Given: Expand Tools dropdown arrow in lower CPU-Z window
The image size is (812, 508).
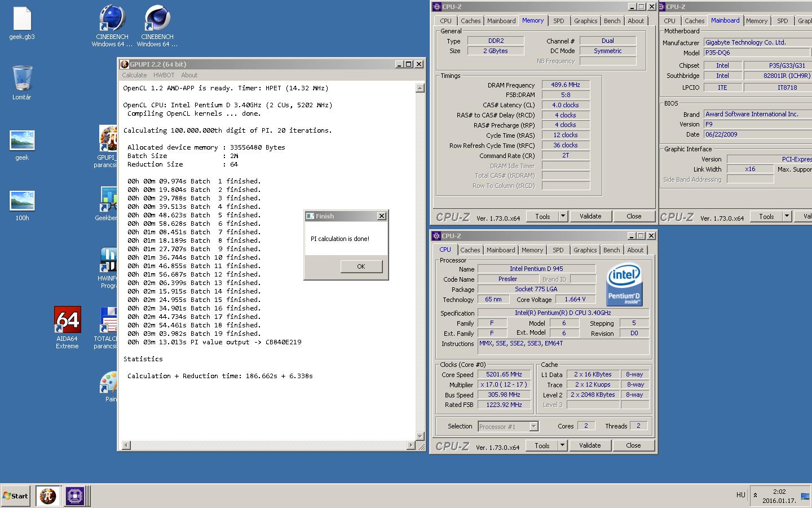Looking at the screenshot, I should [562, 445].
